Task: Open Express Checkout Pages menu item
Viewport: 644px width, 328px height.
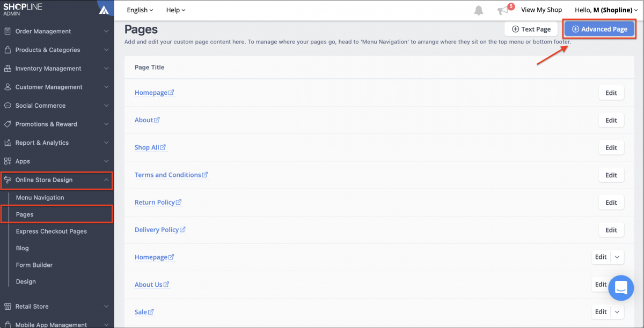Action: [x=51, y=232]
